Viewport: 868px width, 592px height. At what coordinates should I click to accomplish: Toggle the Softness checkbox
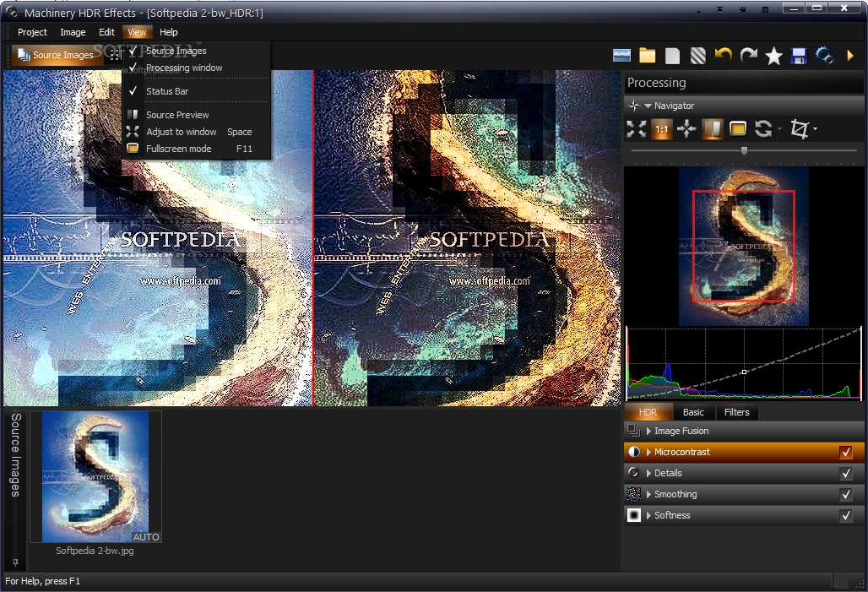point(846,515)
